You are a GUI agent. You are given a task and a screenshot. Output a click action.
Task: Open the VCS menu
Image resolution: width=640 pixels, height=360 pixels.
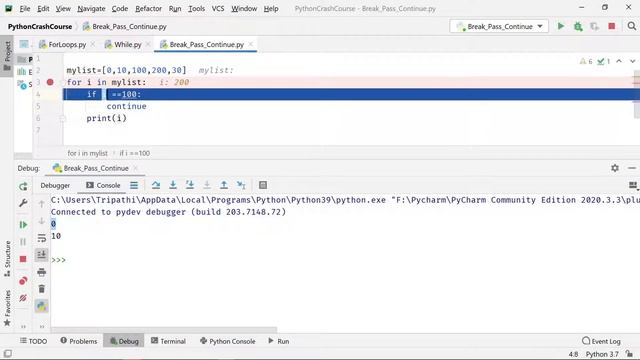point(218,9)
